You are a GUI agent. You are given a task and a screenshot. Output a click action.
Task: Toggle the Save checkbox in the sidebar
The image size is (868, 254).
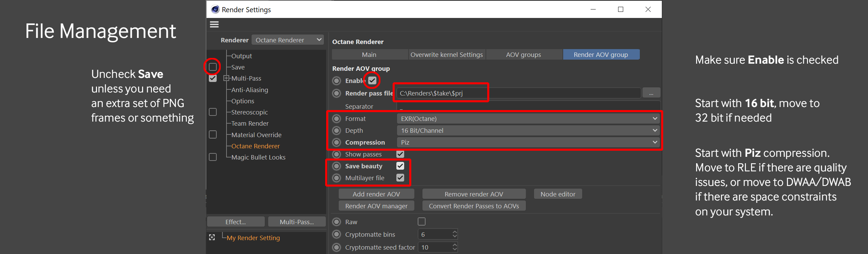click(213, 67)
